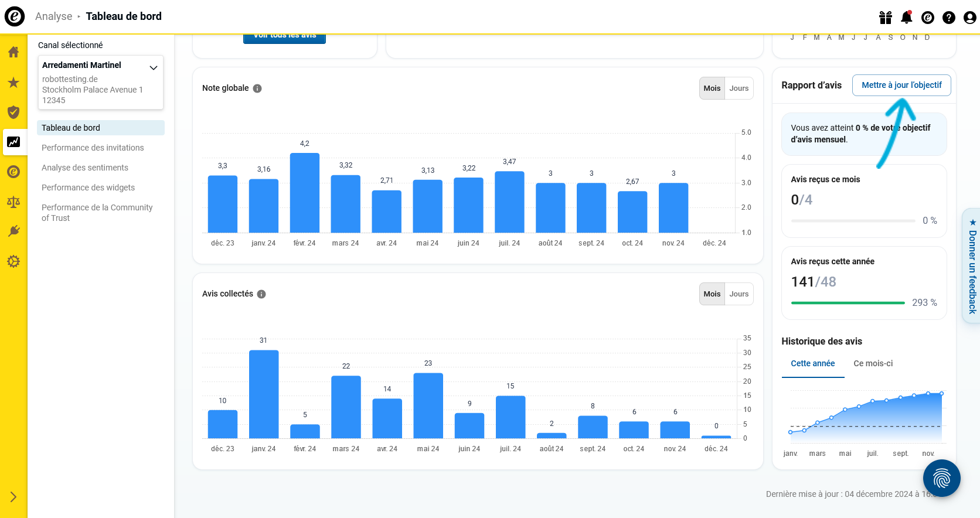Open Analyse des sentiments

click(x=85, y=168)
